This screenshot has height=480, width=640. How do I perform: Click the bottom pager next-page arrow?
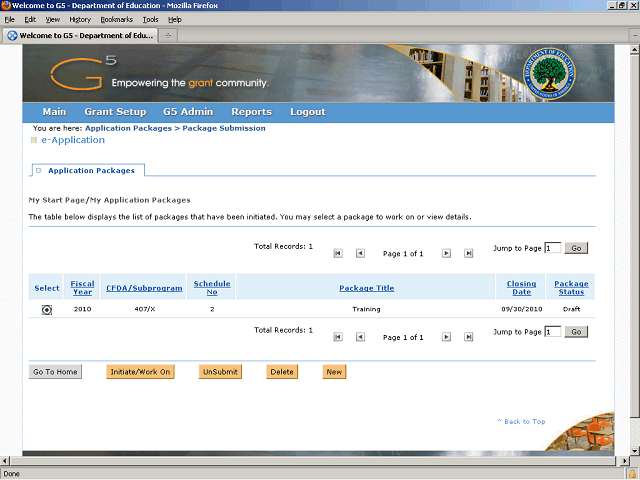click(447, 337)
